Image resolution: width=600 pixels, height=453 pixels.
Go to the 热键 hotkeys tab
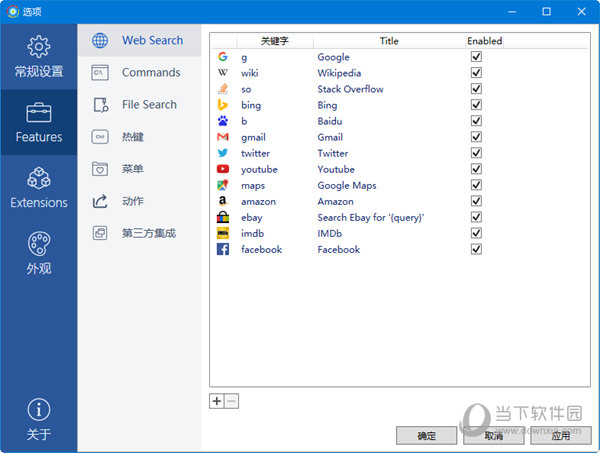pos(133,137)
